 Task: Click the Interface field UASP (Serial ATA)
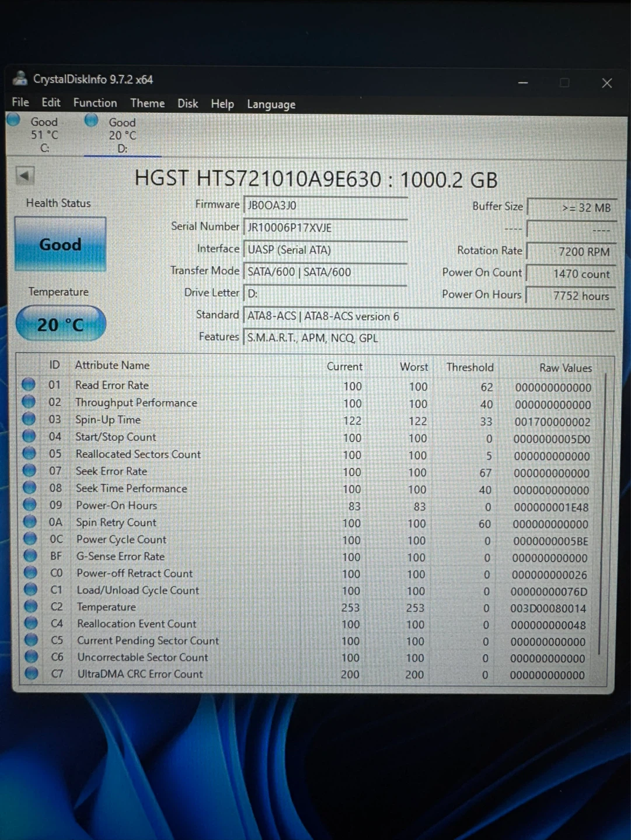pyautogui.click(x=325, y=250)
